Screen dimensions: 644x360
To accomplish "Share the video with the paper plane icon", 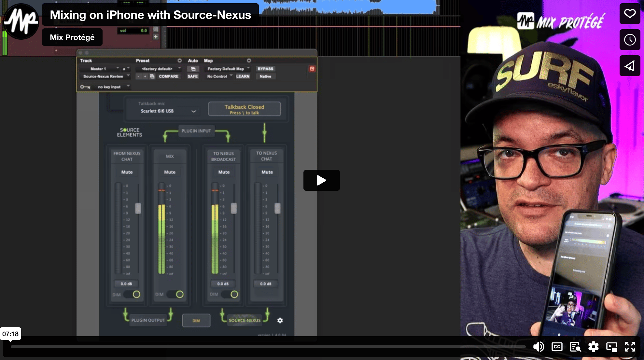I will coord(630,66).
